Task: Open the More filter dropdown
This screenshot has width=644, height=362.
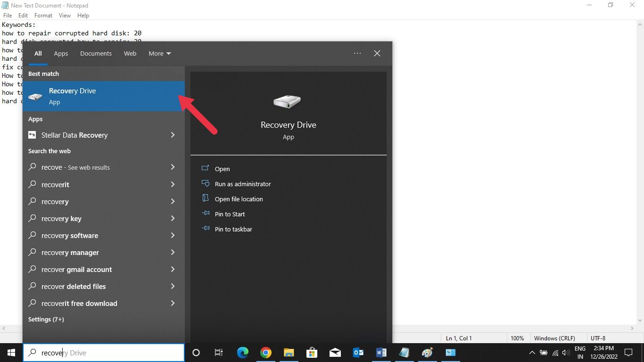Action: point(160,53)
